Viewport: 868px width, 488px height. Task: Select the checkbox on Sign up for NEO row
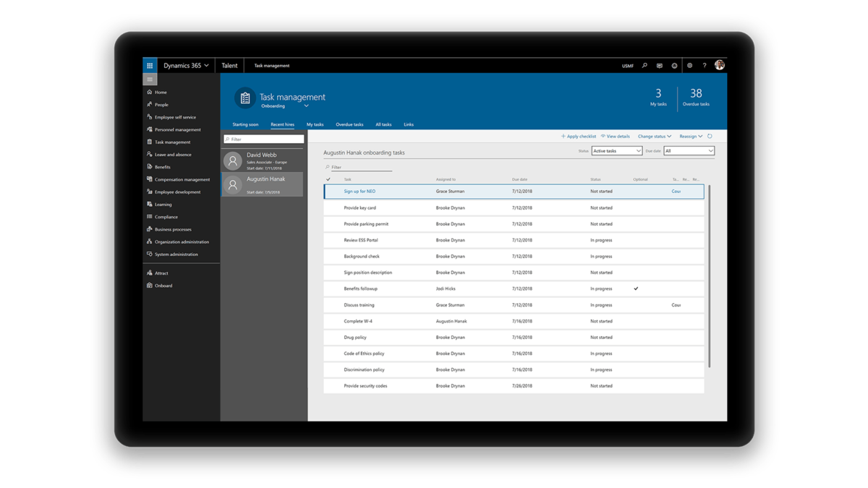pyautogui.click(x=329, y=191)
